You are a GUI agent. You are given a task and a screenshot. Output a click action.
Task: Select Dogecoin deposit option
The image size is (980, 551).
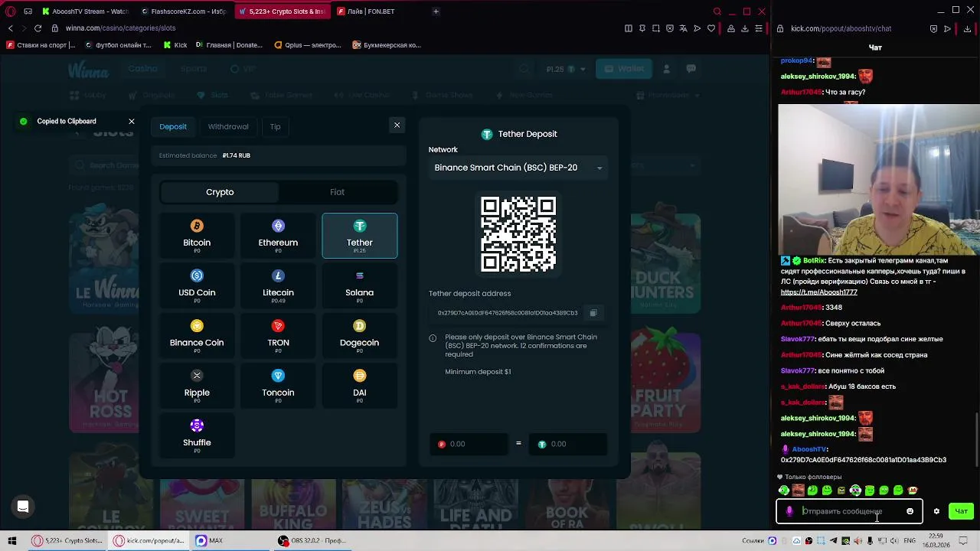click(360, 335)
